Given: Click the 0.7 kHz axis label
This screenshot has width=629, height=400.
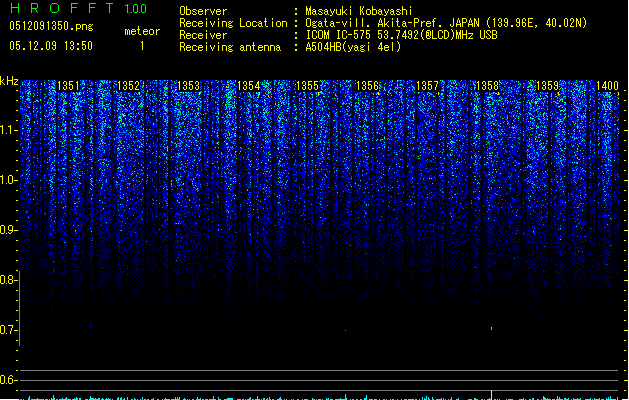Looking at the screenshot, I should 8,330.
